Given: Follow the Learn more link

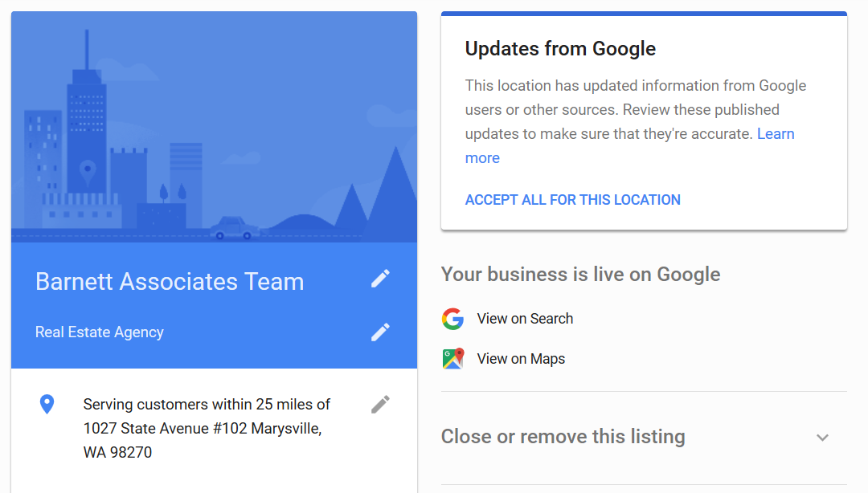Looking at the screenshot, I should [776, 134].
